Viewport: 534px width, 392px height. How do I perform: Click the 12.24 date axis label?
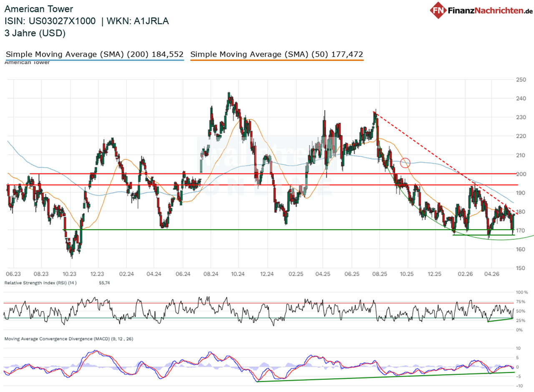pos(267,274)
